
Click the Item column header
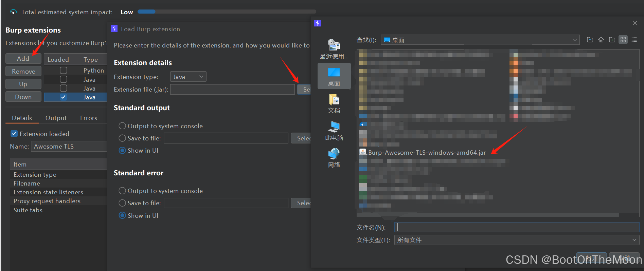[58, 164]
